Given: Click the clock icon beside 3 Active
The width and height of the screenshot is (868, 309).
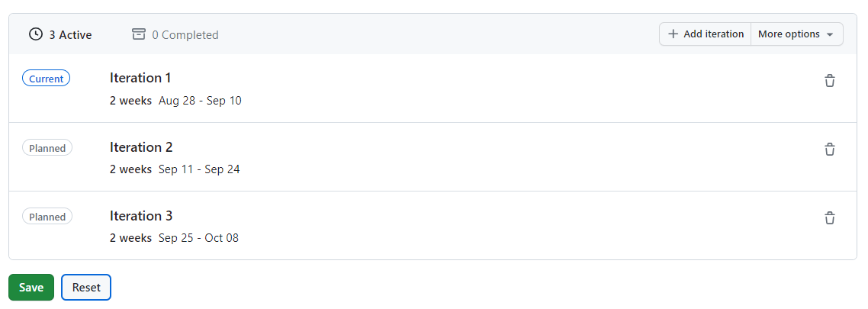Looking at the screenshot, I should [35, 34].
